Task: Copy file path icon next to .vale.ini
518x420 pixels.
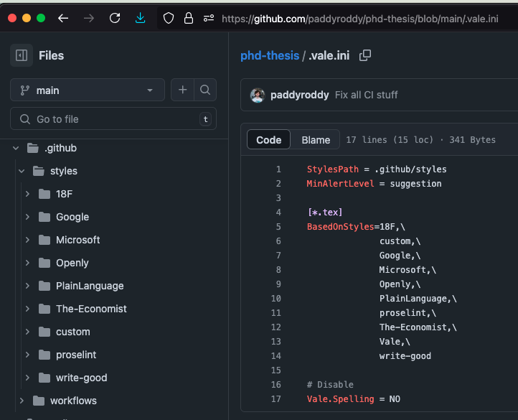Action: (365, 55)
